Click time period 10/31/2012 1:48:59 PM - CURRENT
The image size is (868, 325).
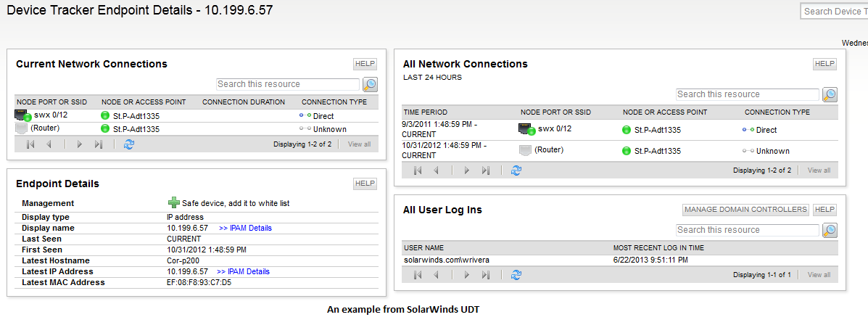pyautogui.click(x=444, y=151)
